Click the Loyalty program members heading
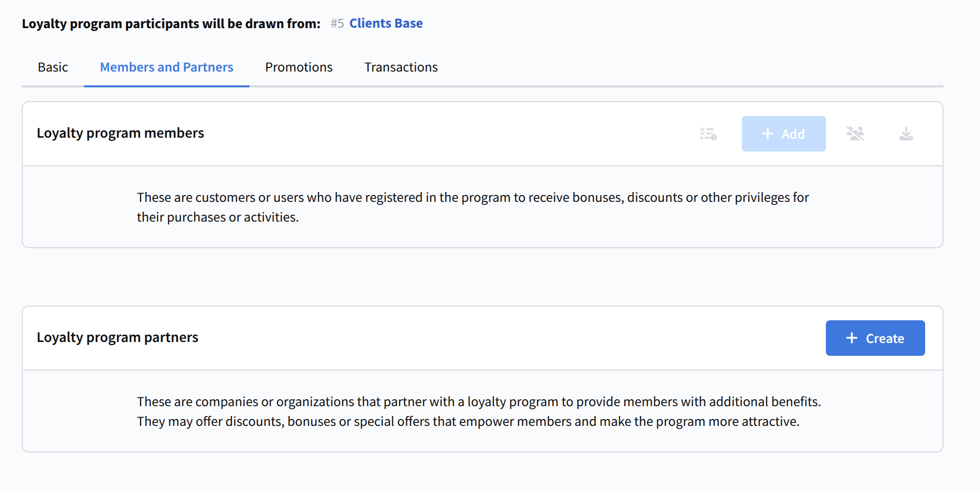 coord(120,133)
